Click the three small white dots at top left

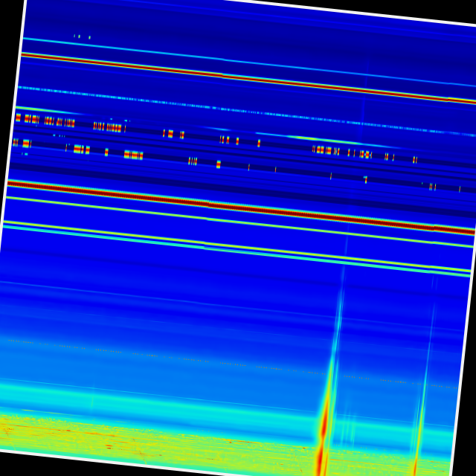click(81, 36)
